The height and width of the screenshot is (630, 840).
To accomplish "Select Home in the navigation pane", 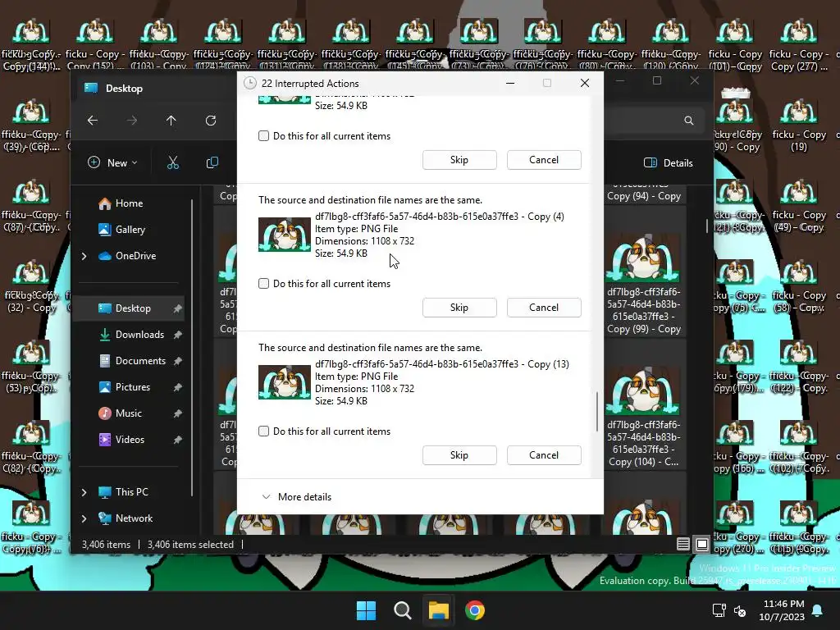I will [129, 203].
